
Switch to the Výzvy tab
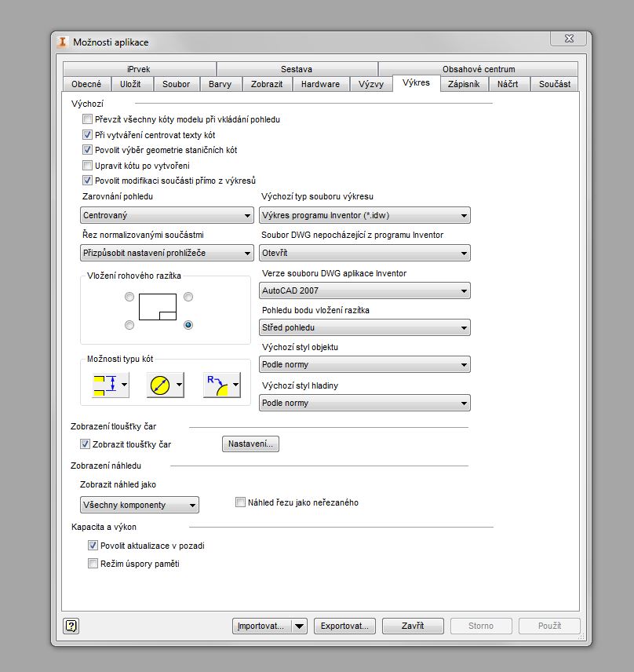371,84
